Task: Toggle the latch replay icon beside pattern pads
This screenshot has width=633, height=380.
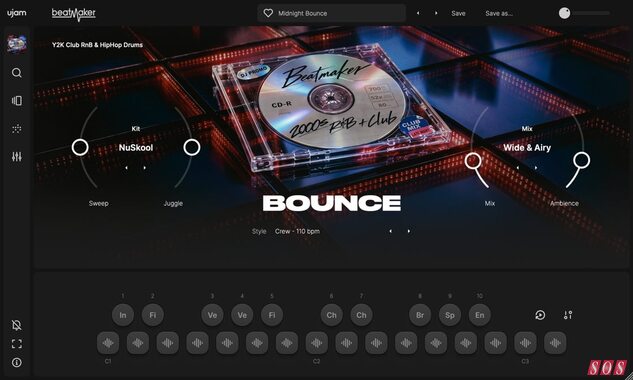Action: [540, 315]
